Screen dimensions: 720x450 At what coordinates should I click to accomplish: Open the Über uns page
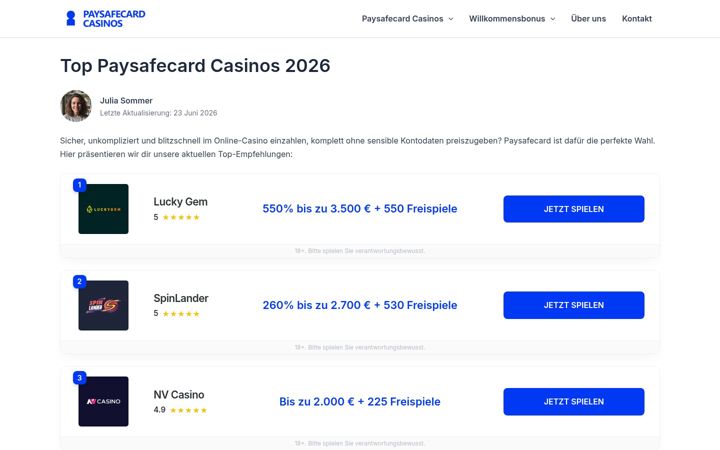click(588, 19)
